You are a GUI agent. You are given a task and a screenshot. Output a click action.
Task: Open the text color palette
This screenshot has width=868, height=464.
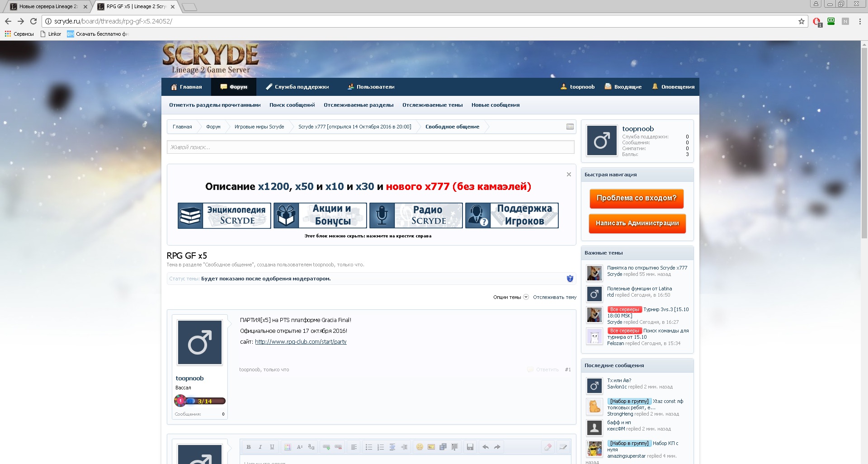tap(288, 447)
